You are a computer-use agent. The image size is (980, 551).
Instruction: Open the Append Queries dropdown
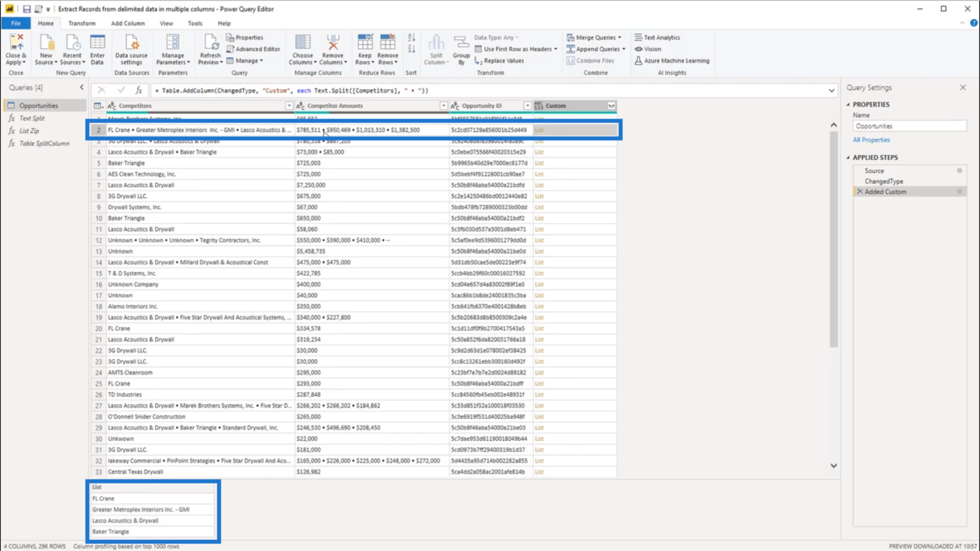(624, 49)
